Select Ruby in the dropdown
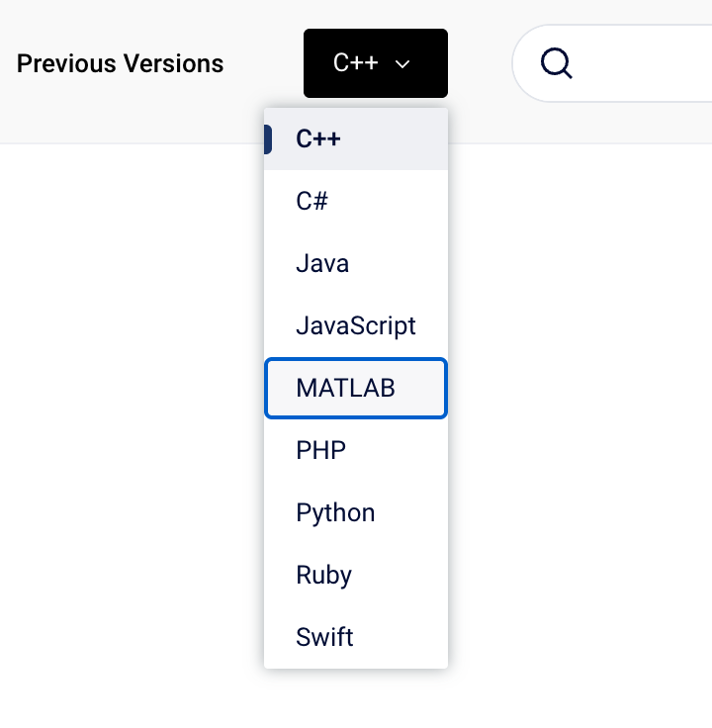This screenshot has height=728, width=712. pos(356,576)
